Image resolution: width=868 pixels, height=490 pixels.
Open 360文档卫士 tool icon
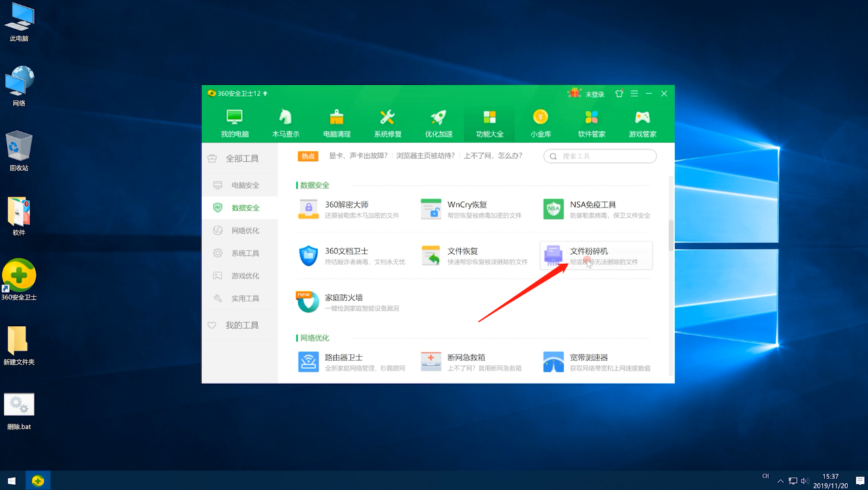(x=309, y=256)
